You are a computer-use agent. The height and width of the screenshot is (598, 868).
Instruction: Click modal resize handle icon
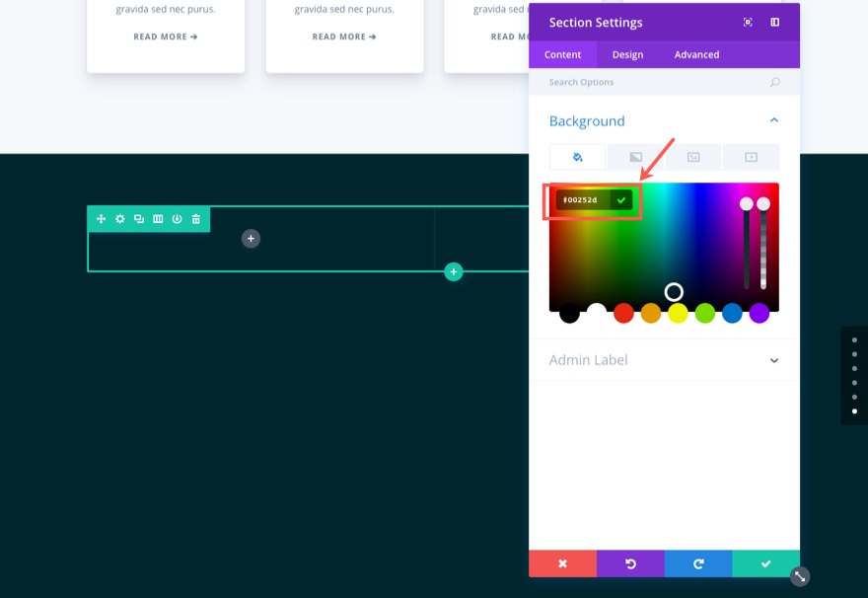[x=800, y=576]
